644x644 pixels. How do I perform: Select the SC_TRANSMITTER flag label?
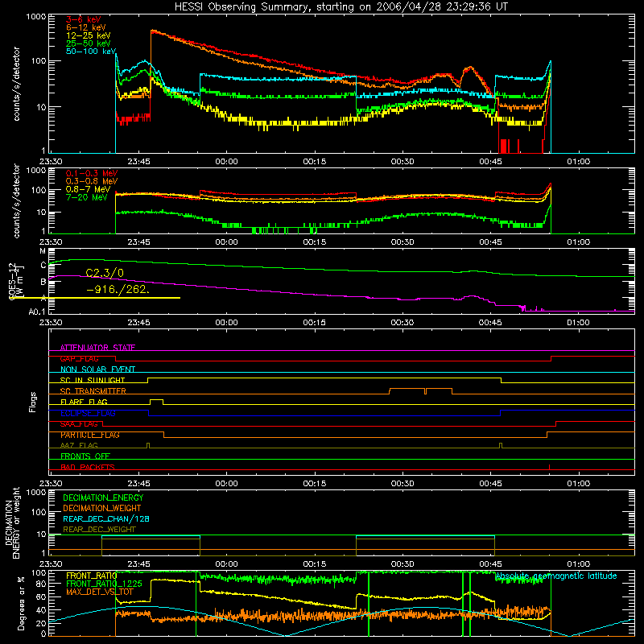(93, 390)
